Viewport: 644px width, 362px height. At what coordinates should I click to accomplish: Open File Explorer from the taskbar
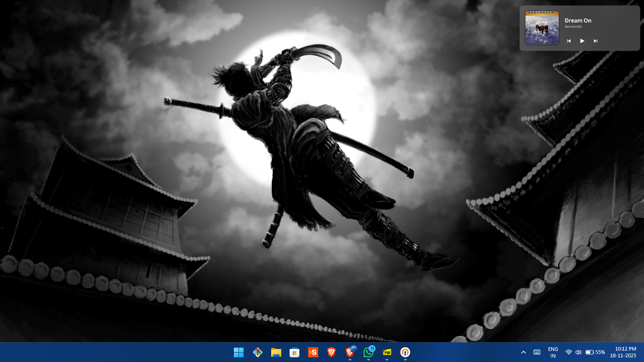[x=276, y=352]
